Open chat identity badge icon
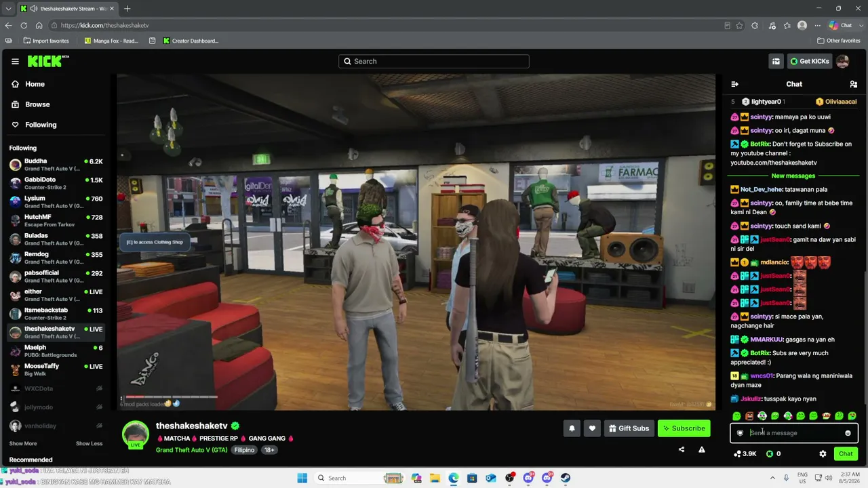The height and width of the screenshot is (488, 868). click(x=740, y=433)
